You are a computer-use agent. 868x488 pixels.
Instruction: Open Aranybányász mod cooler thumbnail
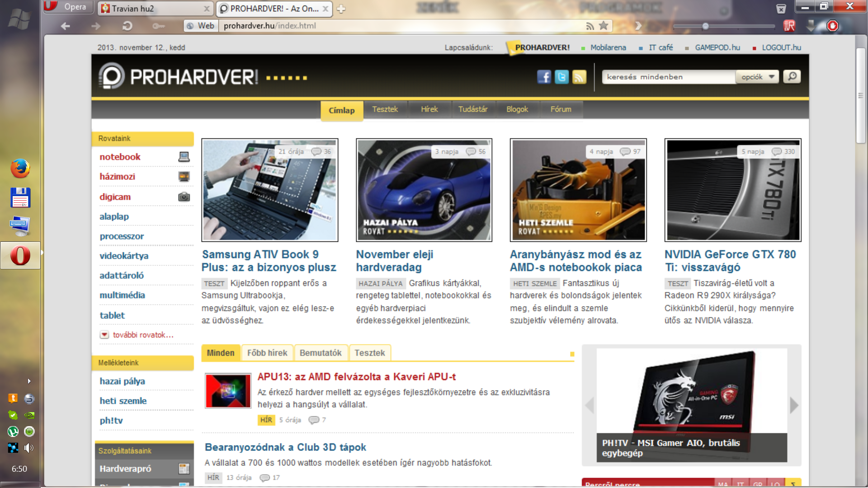point(578,190)
